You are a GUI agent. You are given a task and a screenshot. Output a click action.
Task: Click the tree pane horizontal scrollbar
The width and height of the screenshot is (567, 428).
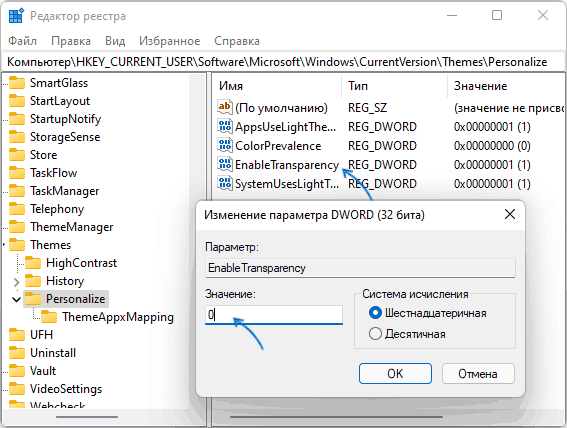tap(87, 417)
